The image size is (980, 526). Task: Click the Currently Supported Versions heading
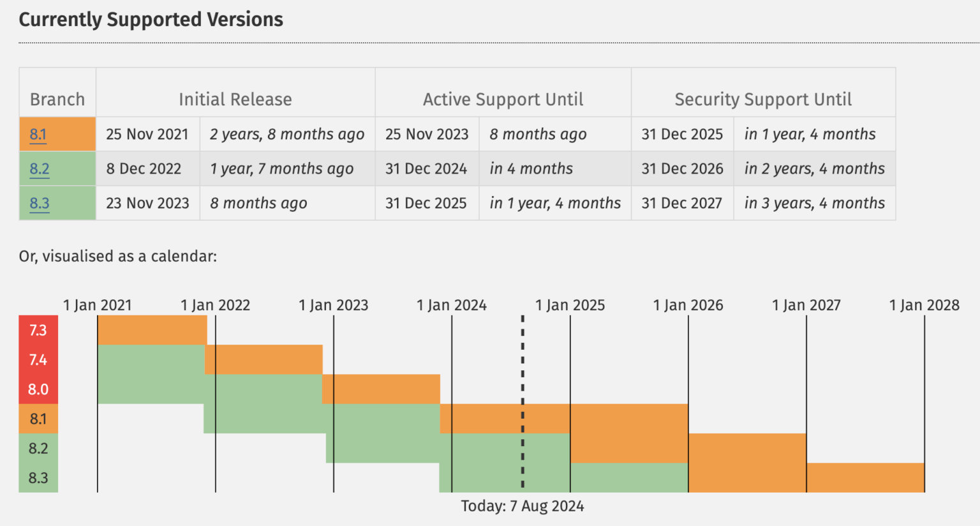(151, 20)
